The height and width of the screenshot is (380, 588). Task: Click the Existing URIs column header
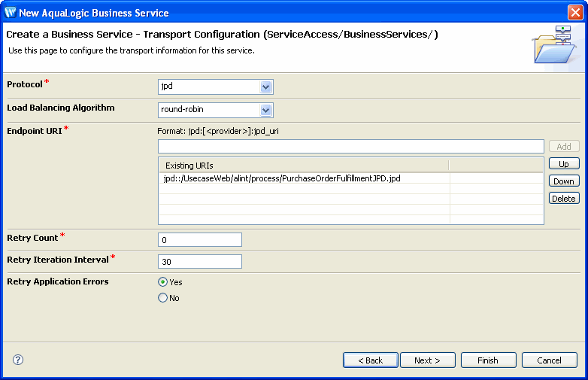point(304,166)
